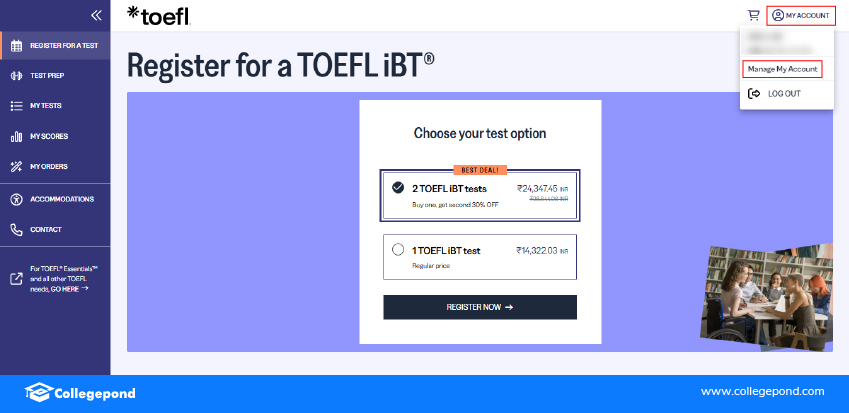849x413 pixels.
Task: Click the Test Prep dumbbell icon
Action: click(16, 76)
